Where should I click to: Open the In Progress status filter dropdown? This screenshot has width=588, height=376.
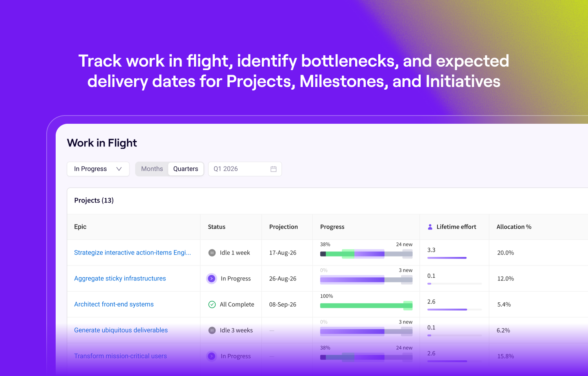click(x=98, y=169)
